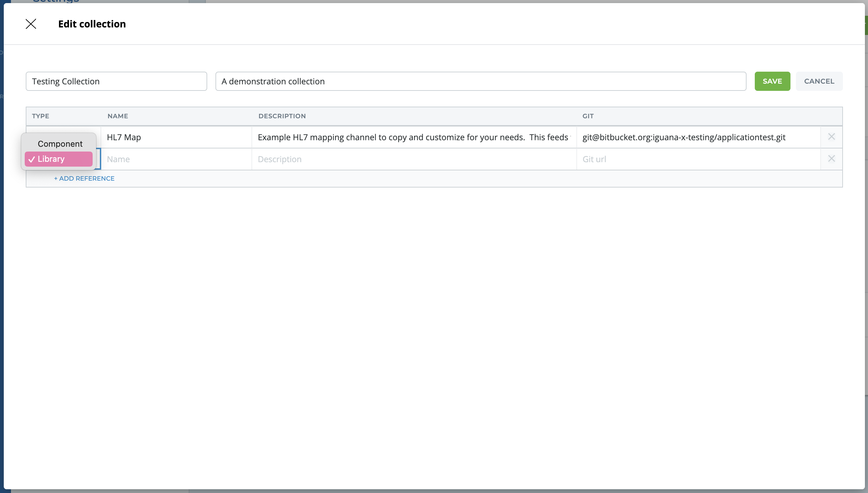This screenshot has width=868, height=493.
Task: Focus the empty Name placeholder field
Action: pyautogui.click(x=176, y=159)
